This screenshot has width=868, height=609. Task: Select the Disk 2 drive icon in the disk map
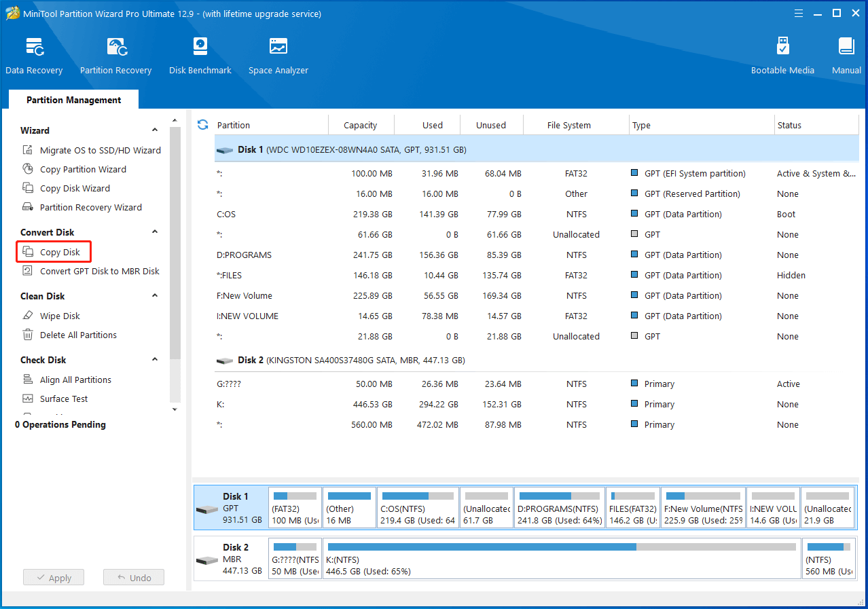pyautogui.click(x=206, y=560)
